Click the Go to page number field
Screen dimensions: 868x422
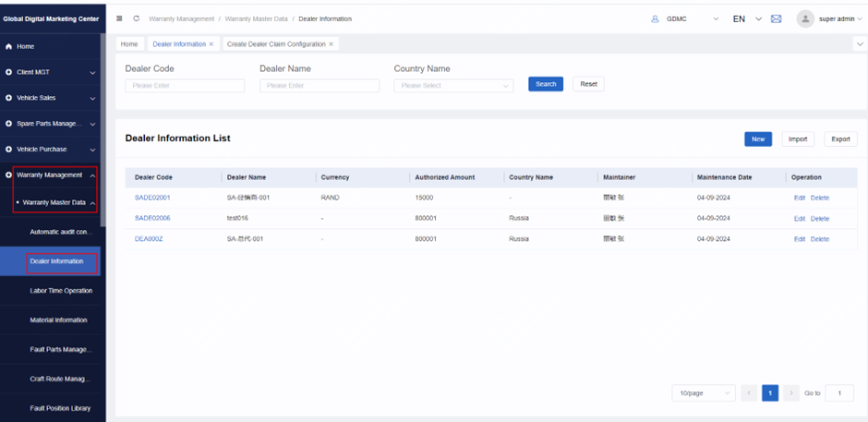click(x=839, y=393)
